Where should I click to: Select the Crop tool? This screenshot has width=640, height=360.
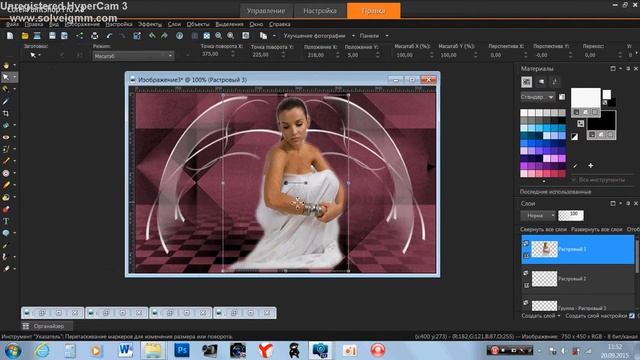pyautogui.click(x=6, y=113)
